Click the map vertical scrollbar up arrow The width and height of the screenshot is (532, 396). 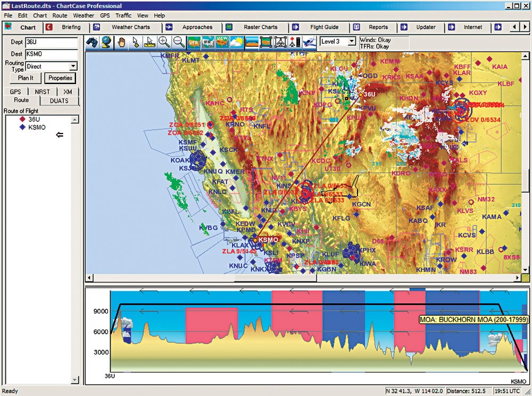point(525,56)
